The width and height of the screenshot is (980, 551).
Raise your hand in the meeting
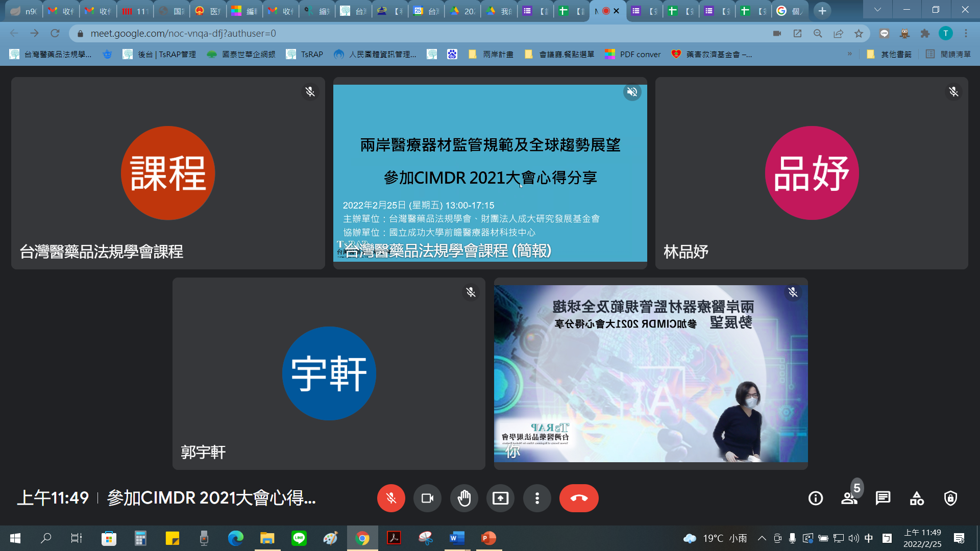coord(464,498)
